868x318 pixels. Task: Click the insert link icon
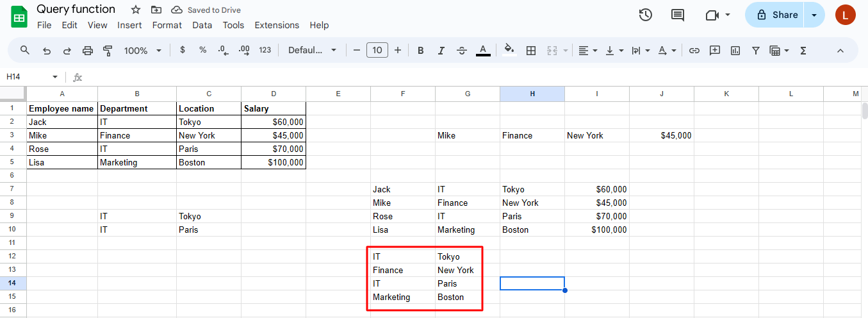pyautogui.click(x=694, y=50)
